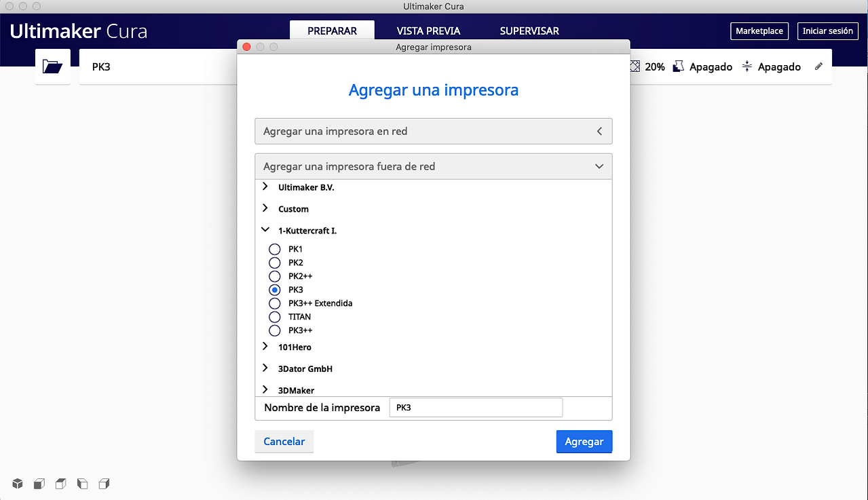
Task: Select PK2 printer radio button
Action: click(x=275, y=263)
